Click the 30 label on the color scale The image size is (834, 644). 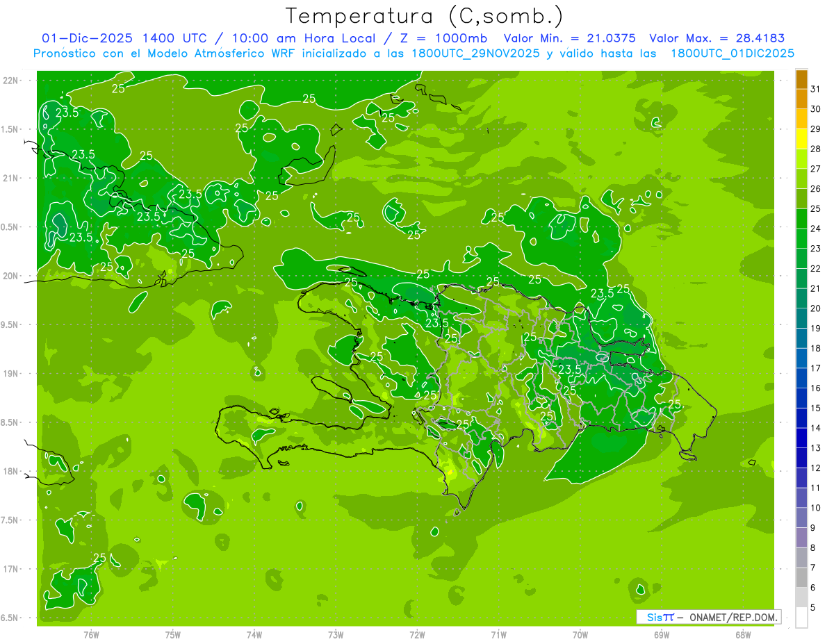click(x=815, y=108)
